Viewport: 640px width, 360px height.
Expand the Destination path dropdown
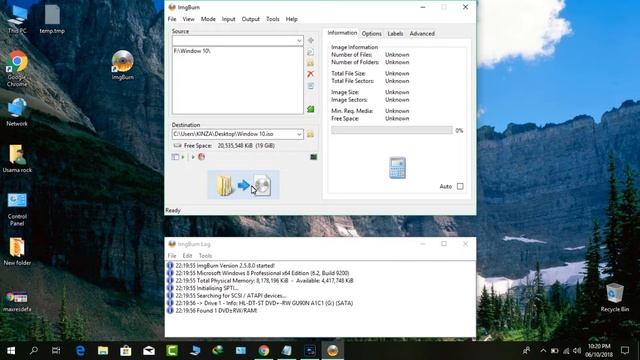[x=299, y=134]
